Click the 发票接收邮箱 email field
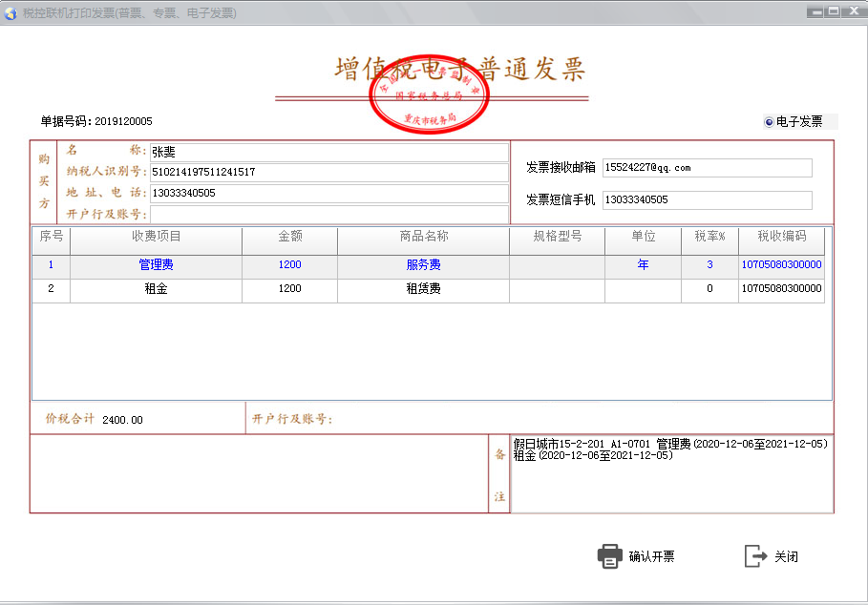868x605 pixels. click(708, 168)
